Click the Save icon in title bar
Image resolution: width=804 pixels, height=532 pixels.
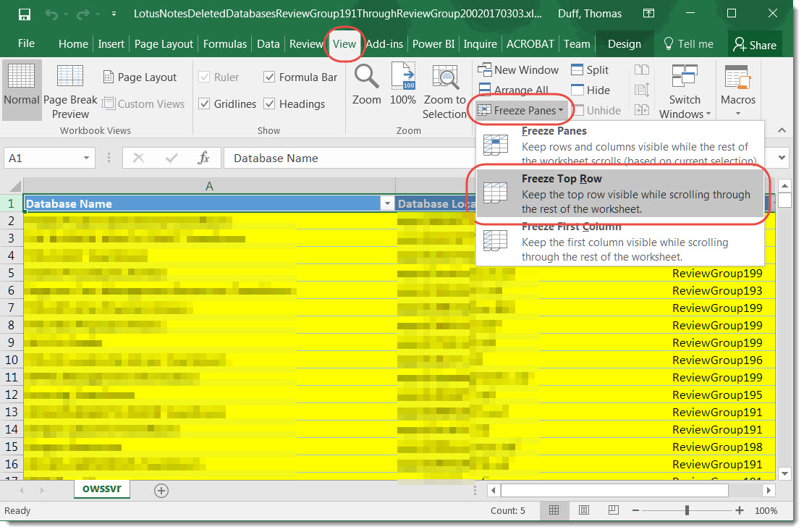click(24, 14)
